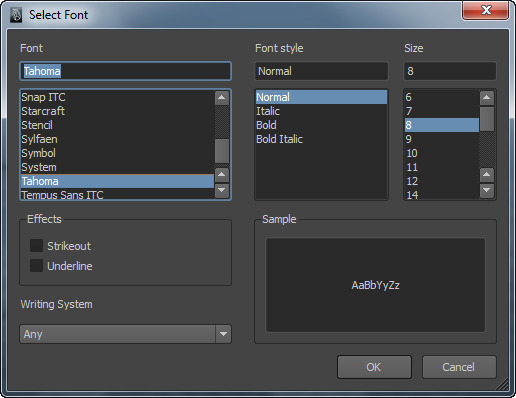The height and width of the screenshot is (398, 516).
Task: Select Bold Italic font style
Action: point(279,139)
